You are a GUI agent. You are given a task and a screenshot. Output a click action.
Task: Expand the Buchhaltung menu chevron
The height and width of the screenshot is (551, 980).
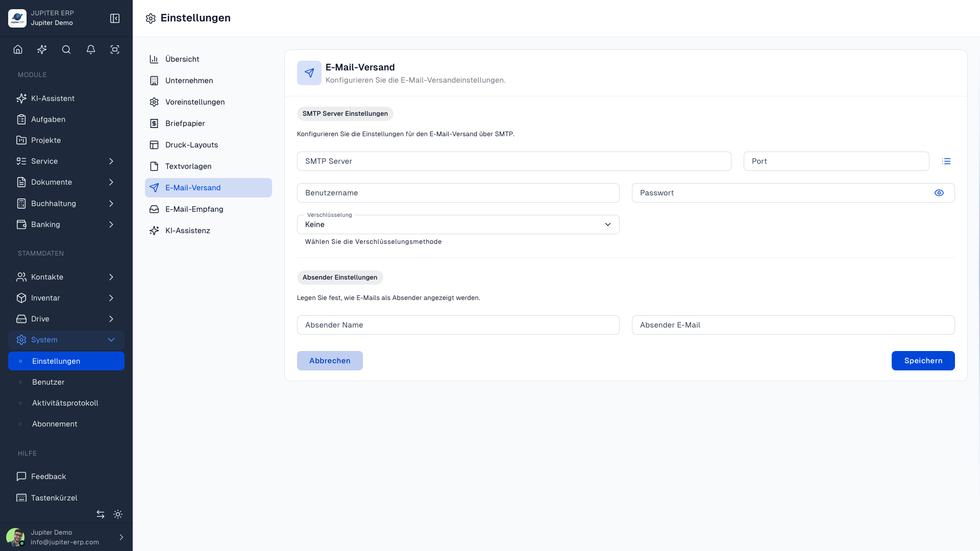pos(111,204)
